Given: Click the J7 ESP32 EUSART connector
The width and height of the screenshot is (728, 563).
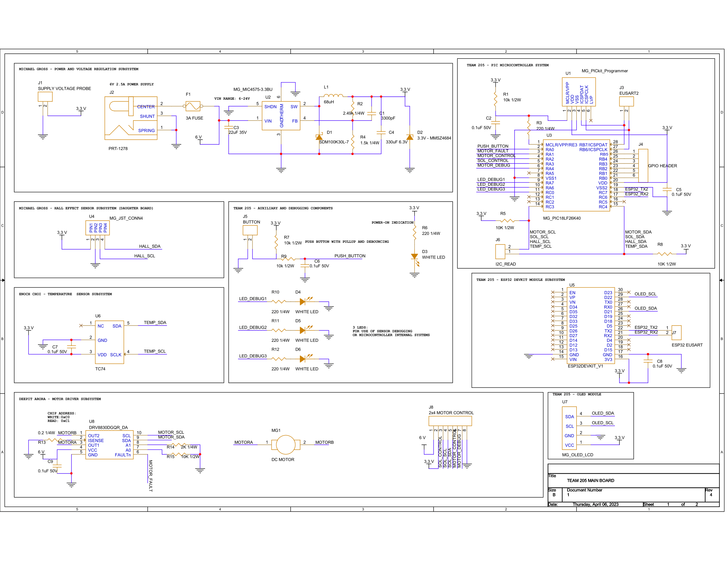Looking at the screenshot, I should (x=676, y=333).
